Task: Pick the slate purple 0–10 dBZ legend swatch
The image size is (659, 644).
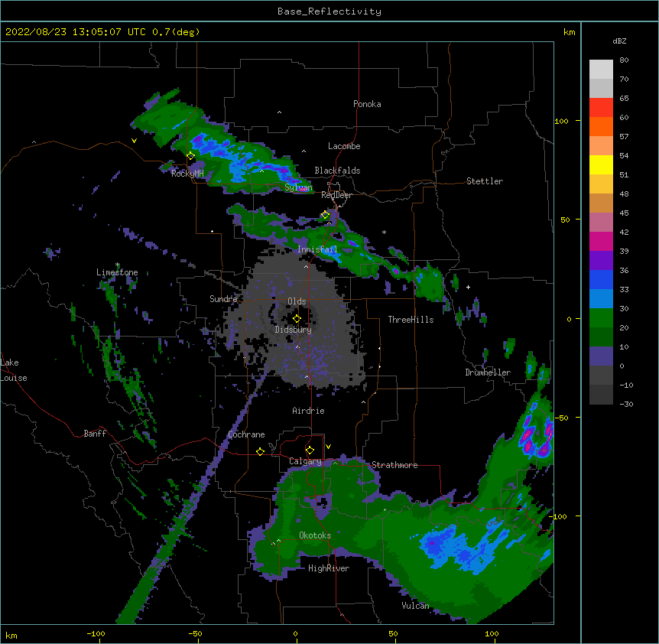Action: 601,356
